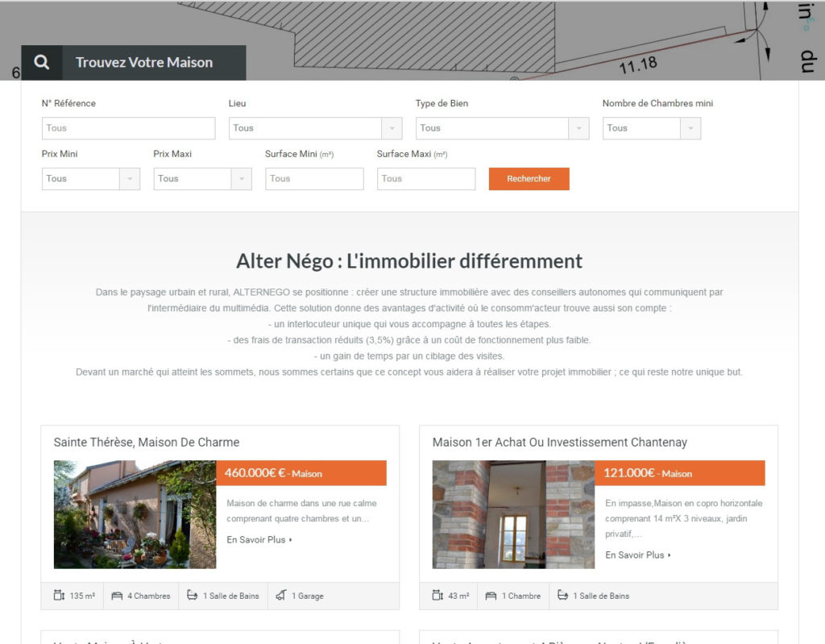Click the Prix Maxi dropdown arrow
The image size is (825, 644).
click(242, 178)
